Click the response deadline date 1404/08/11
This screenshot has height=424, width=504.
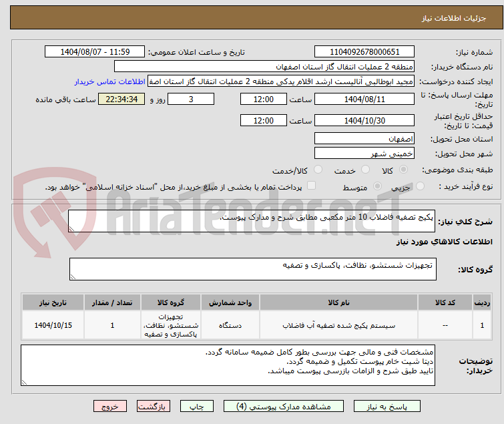pyautogui.click(x=364, y=99)
